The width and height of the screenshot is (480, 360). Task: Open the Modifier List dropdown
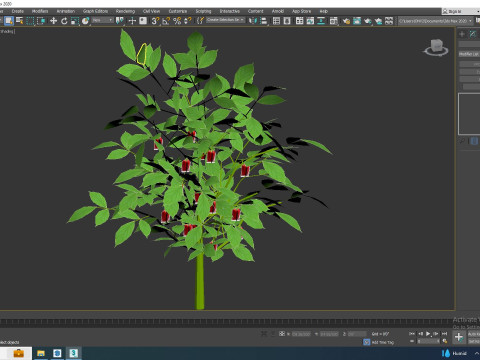[469, 54]
